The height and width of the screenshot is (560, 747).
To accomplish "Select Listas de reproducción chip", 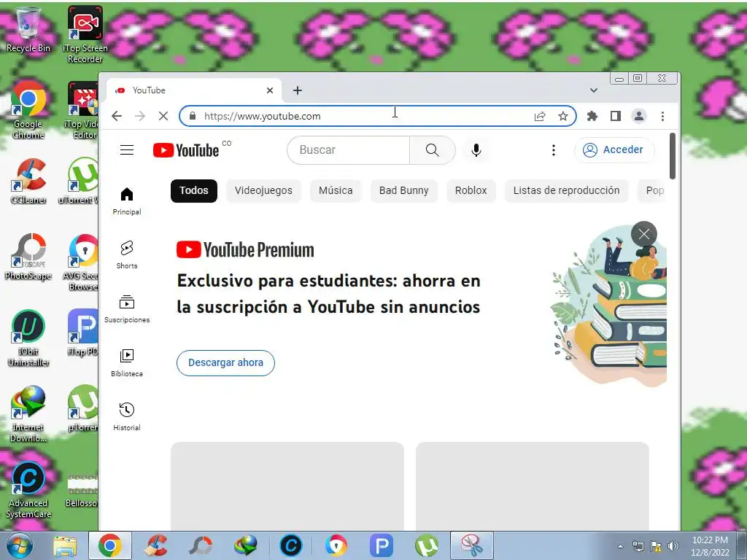I will (566, 190).
